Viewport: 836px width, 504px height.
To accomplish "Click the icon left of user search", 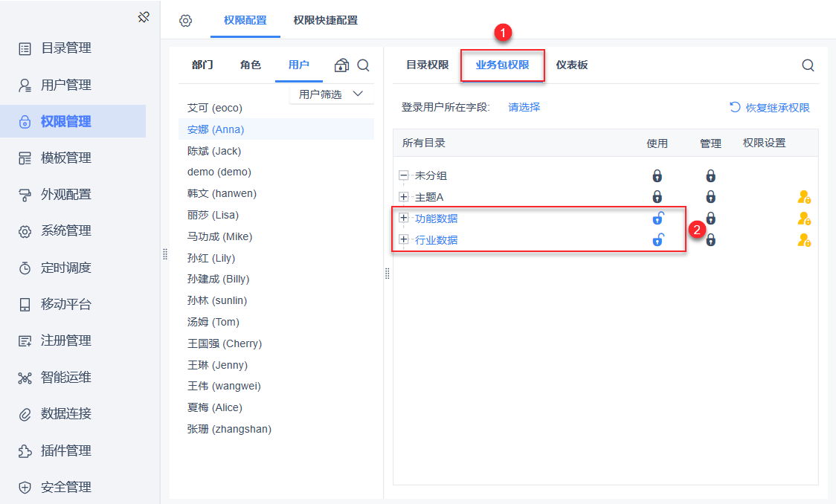I will [x=341, y=65].
